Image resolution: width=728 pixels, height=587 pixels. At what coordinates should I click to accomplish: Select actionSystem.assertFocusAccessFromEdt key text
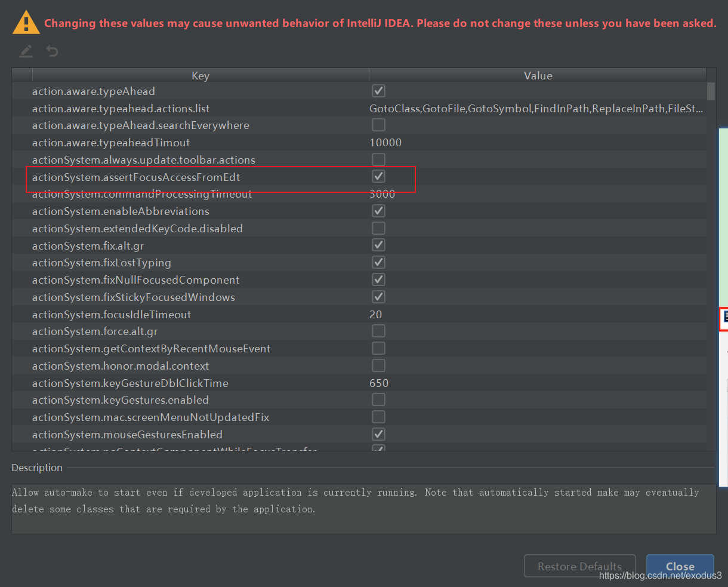tap(136, 177)
